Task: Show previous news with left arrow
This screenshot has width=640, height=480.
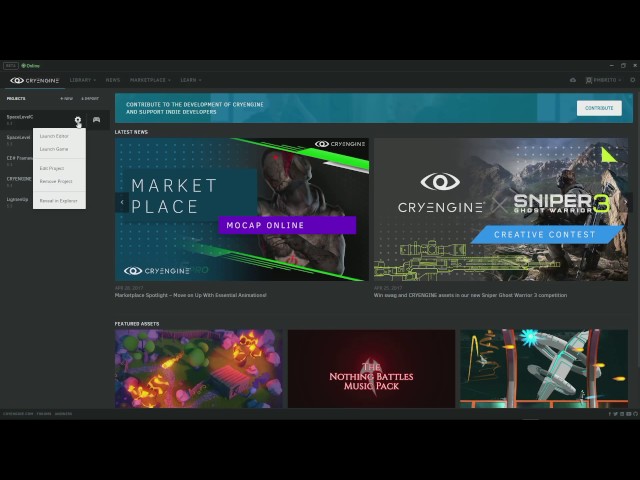Action: pyautogui.click(x=122, y=202)
